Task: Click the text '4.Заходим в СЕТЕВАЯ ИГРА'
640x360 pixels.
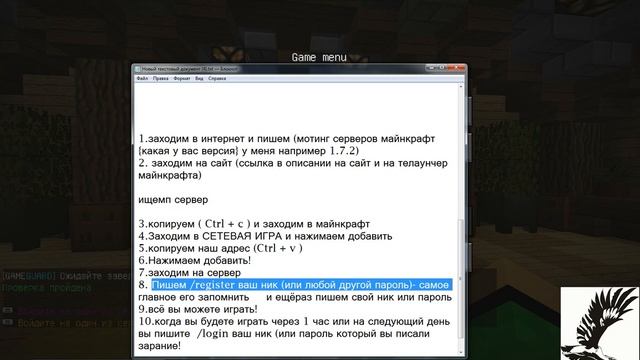Action: pos(210,236)
